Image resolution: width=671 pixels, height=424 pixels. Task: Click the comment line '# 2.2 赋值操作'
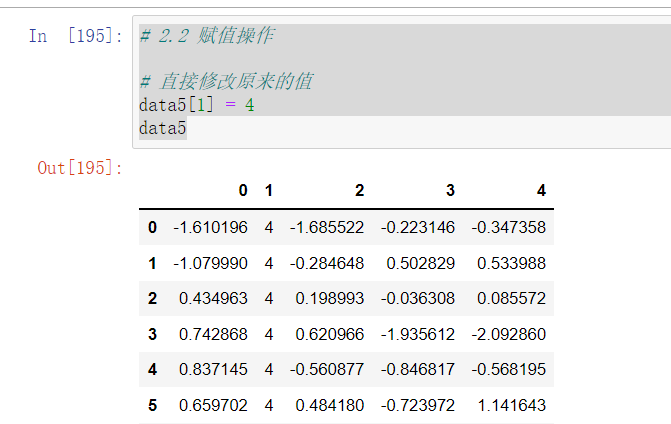click(x=207, y=36)
